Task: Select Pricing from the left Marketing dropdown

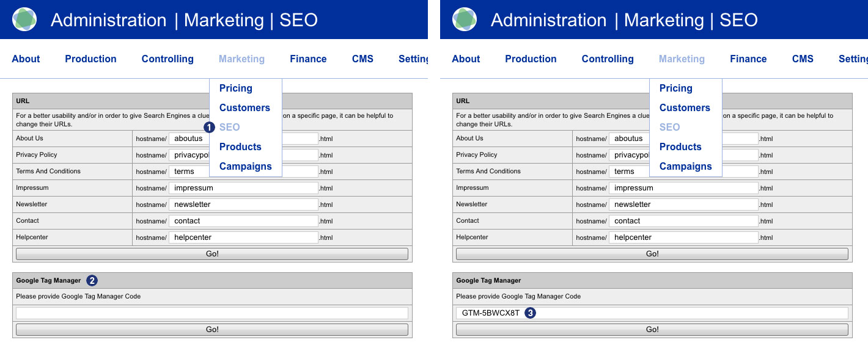Action: point(236,89)
